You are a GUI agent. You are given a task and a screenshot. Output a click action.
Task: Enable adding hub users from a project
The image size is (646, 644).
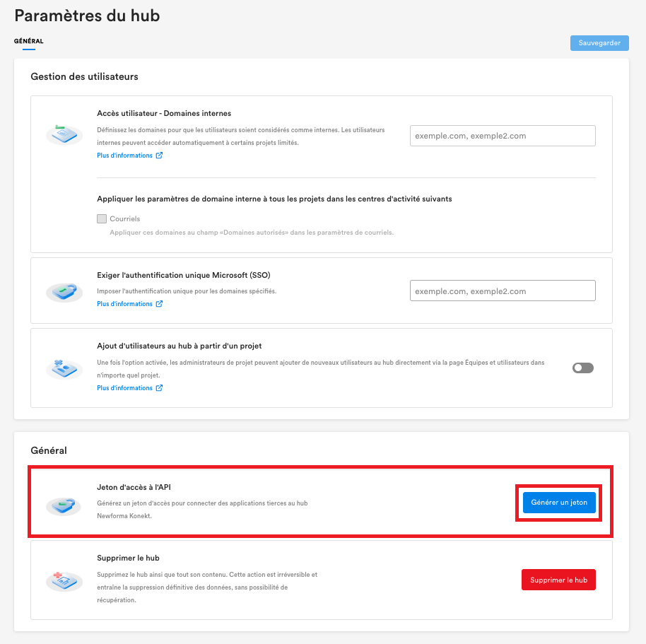pyautogui.click(x=583, y=368)
